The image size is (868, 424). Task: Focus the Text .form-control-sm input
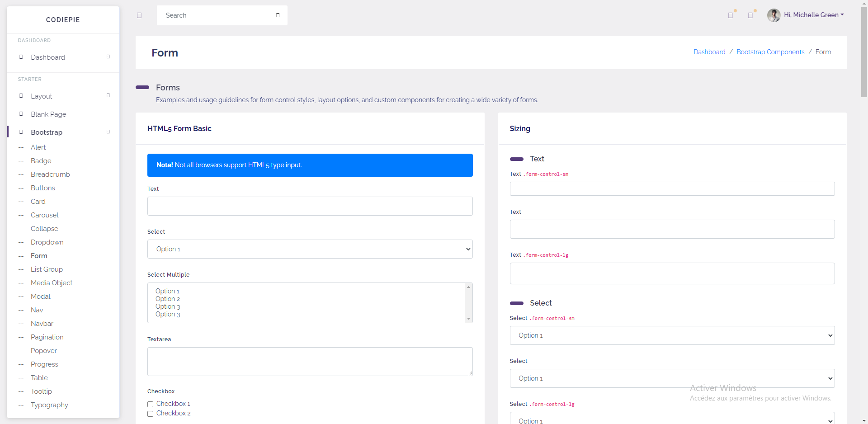672,189
